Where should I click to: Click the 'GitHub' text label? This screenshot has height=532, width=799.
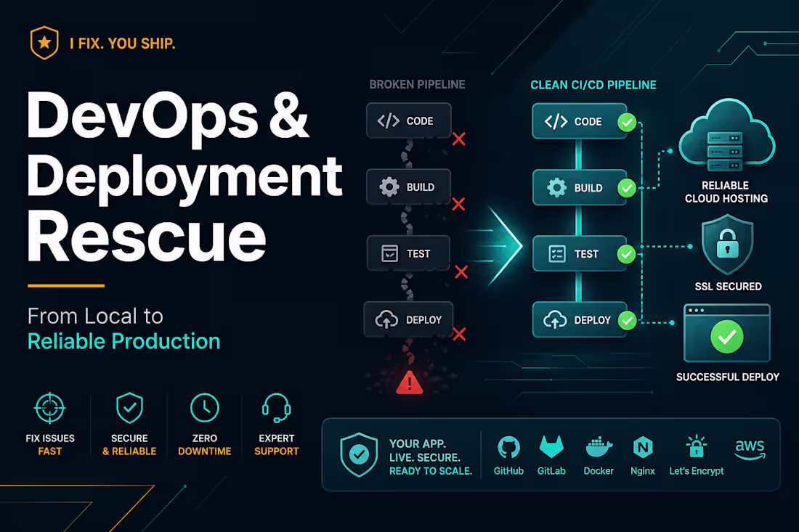click(x=508, y=472)
